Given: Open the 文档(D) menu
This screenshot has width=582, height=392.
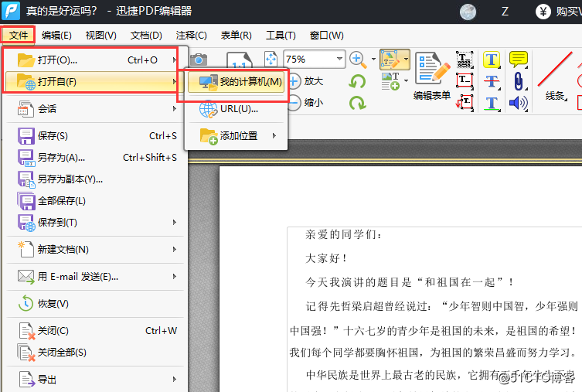Looking at the screenshot, I should (x=146, y=36).
